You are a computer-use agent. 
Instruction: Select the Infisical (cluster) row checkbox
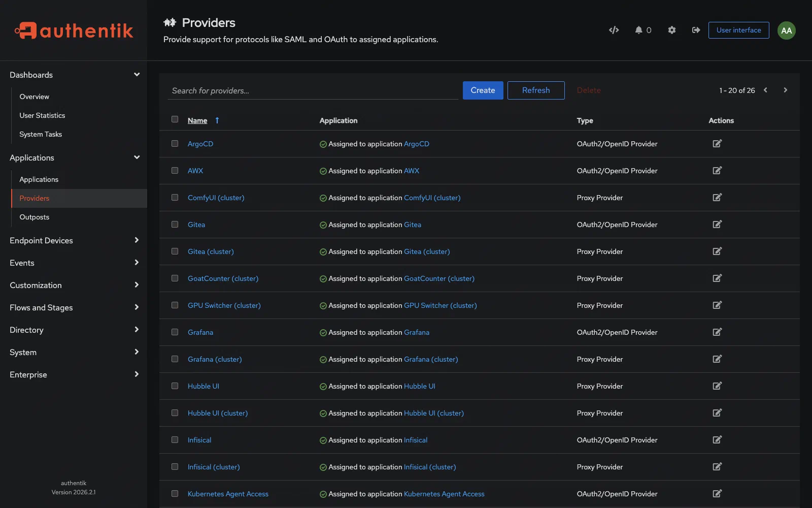(175, 467)
